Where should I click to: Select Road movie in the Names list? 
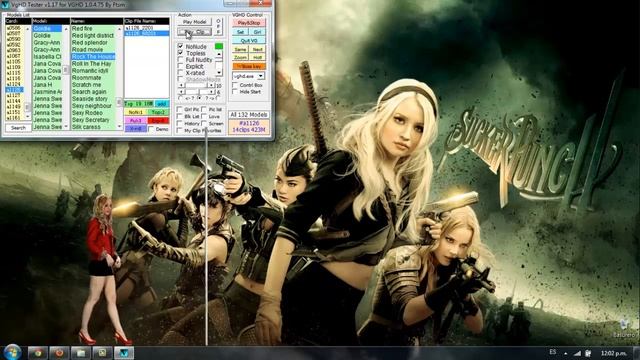point(94,49)
